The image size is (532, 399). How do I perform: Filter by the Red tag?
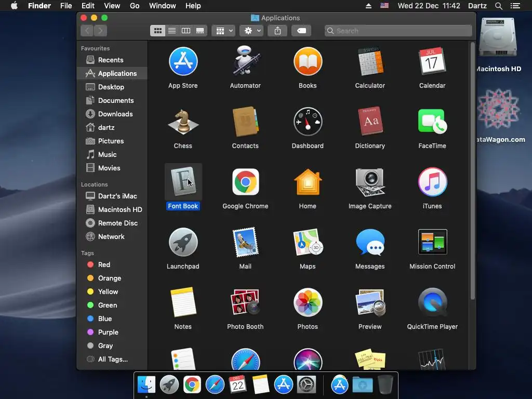coord(112,264)
